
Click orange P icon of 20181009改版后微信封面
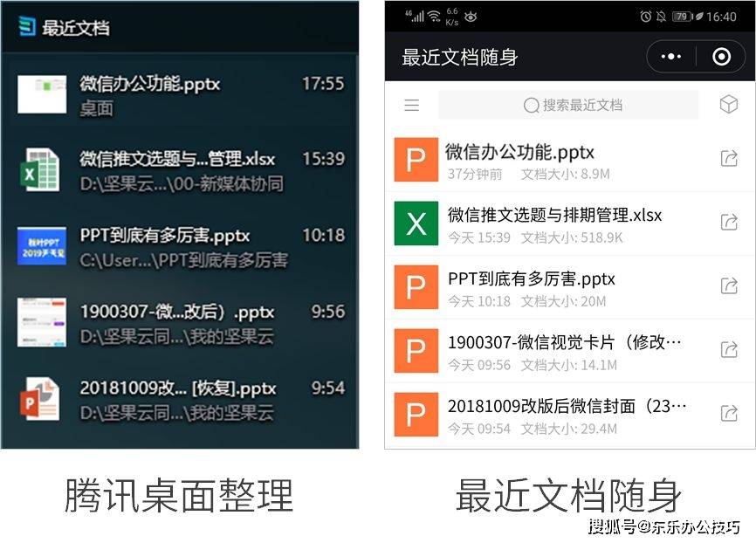(x=416, y=415)
